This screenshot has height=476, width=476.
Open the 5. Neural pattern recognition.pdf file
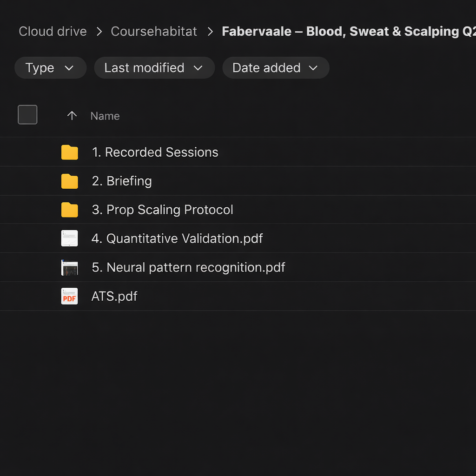click(x=188, y=267)
